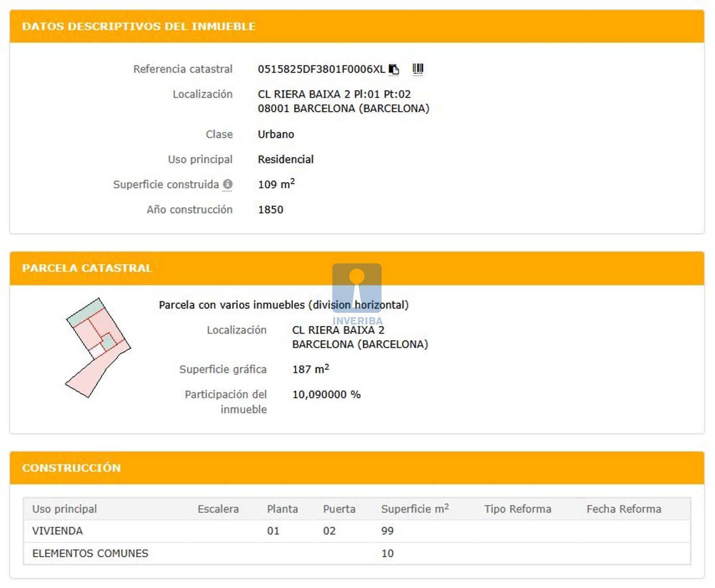The image size is (715, 588).
Task: Click the Puerta column header
Action: [339, 509]
